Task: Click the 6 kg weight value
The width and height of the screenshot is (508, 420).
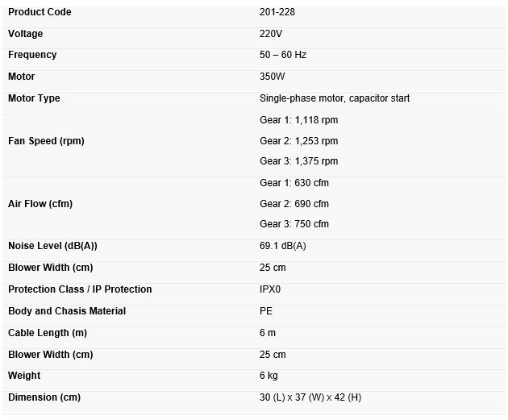Action: [x=269, y=376]
